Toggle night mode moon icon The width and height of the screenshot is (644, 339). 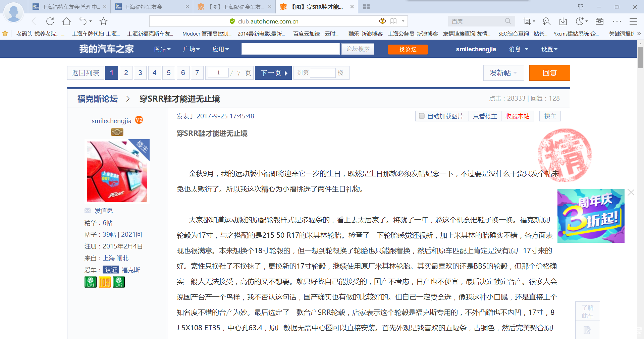pyautogui.click(x=580, y=21)
